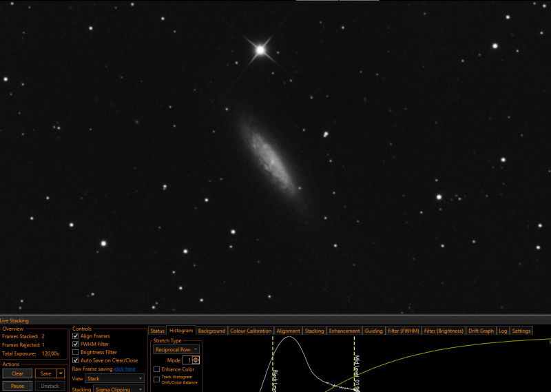Follow the Raw Frame saving click here link
The image size is (551, 392).
coord(125,369)
